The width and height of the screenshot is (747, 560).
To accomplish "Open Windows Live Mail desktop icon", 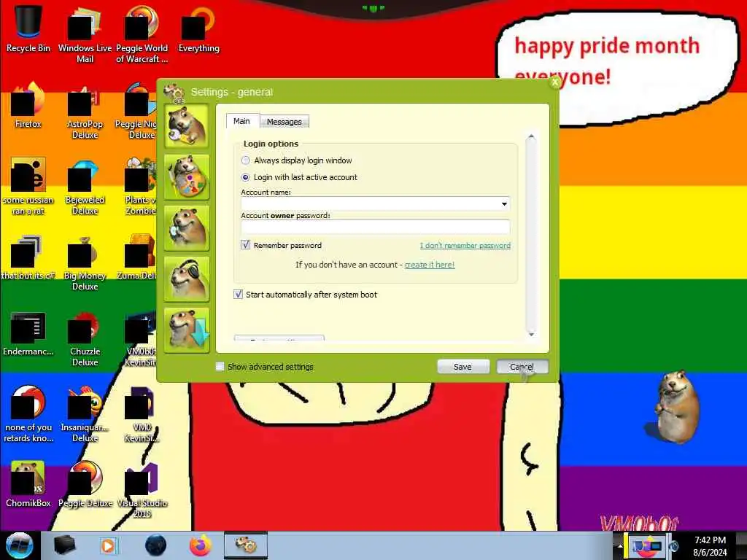I will (85, 34).
